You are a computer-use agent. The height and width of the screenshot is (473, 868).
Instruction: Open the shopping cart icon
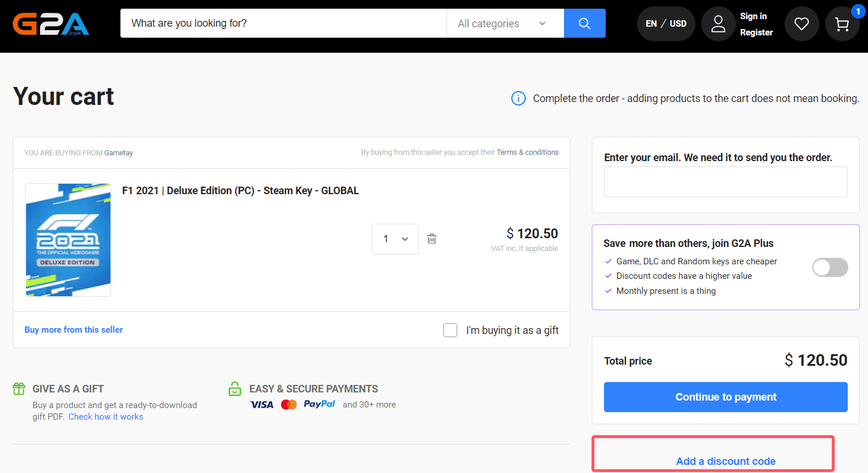[842, 24]
